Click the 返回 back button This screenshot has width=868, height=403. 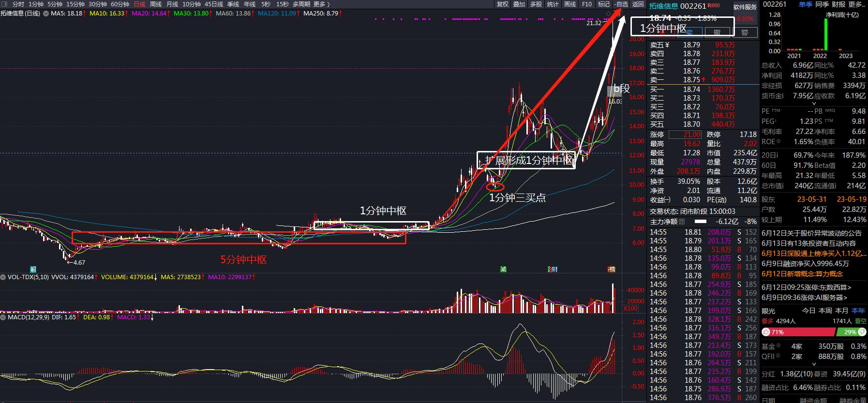click(x=638, y=4)
